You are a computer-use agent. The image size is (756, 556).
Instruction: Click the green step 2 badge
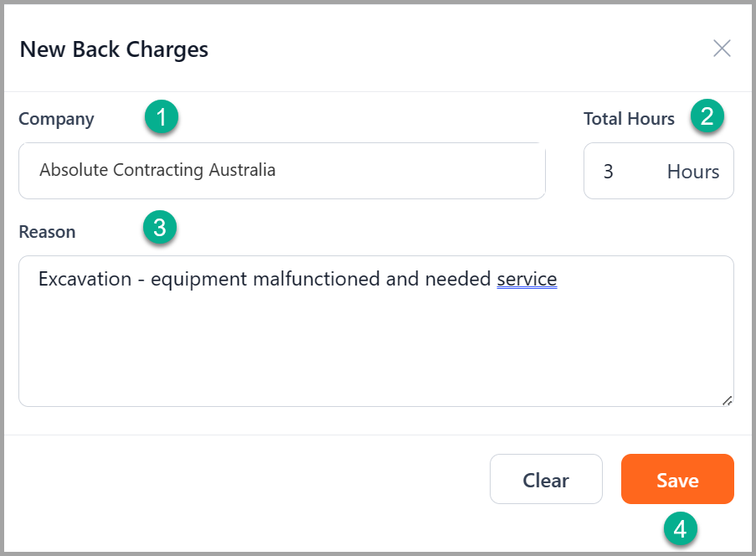pos(707,116)
